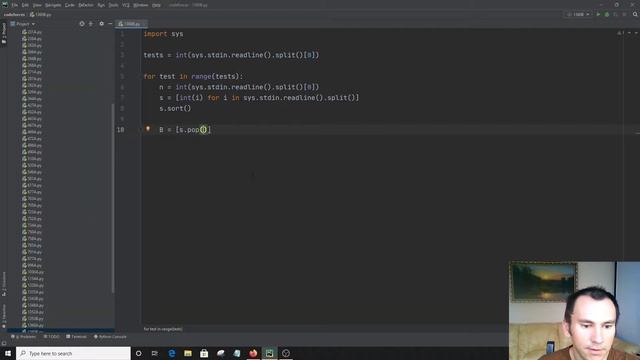Screen dimensions: 640x360
Task: Hide the Project panel with minus icon
Action: click(110, 24)
